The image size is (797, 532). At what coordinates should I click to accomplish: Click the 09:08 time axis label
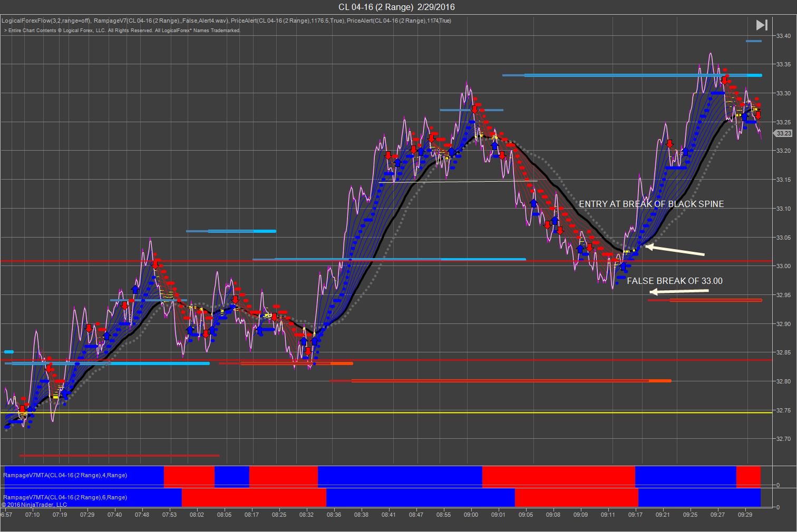pyautogui.click(x=553, y=515)
